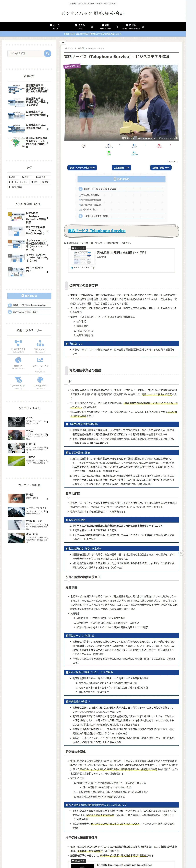
Task: Click the ビジネスモデル体系 TOP button
Action: tap(82, 168)
